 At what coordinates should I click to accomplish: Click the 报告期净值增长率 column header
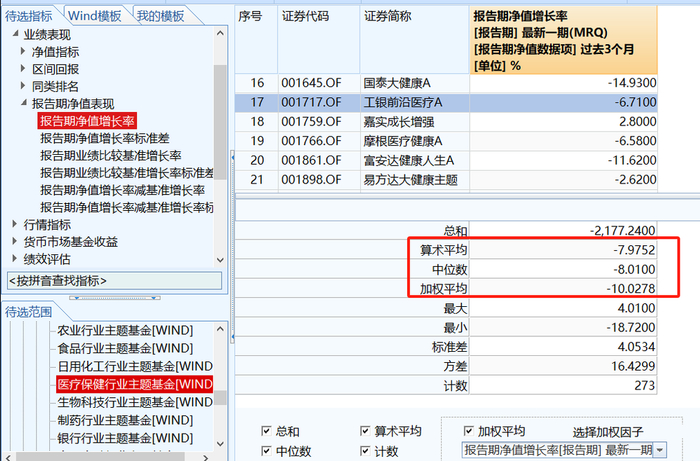pos(563,39)
